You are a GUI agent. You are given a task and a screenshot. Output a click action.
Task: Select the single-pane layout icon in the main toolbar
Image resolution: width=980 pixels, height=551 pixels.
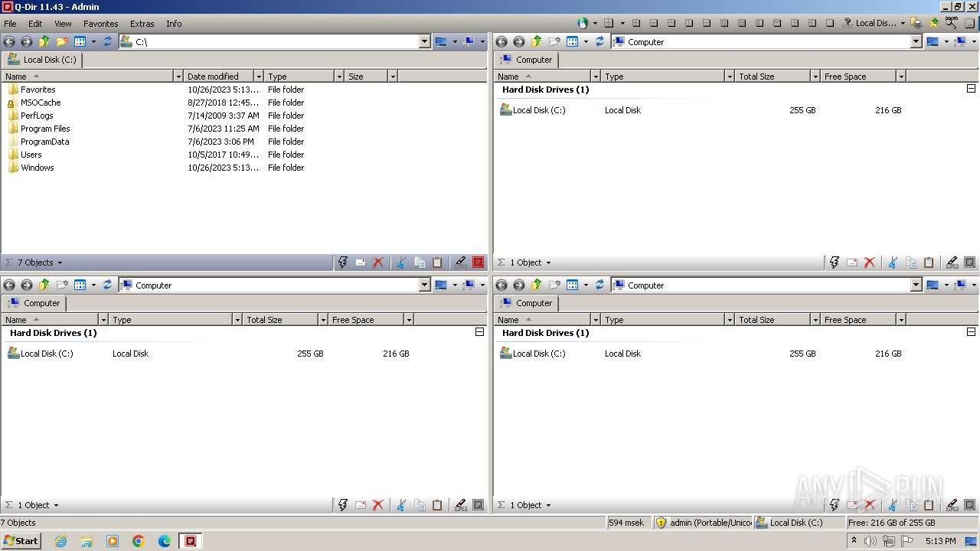[x=830, y=23]
